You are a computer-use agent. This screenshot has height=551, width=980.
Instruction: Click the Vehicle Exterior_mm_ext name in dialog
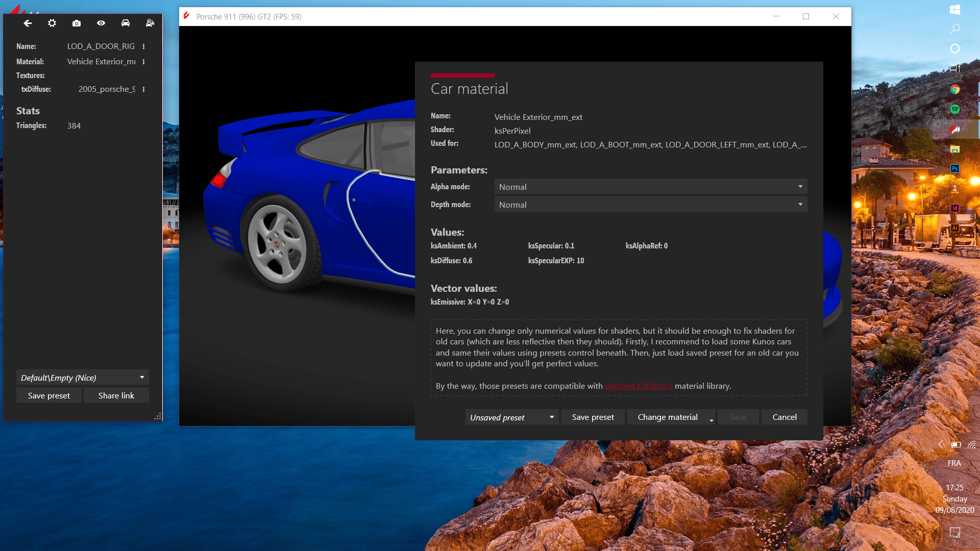(538, 117)
